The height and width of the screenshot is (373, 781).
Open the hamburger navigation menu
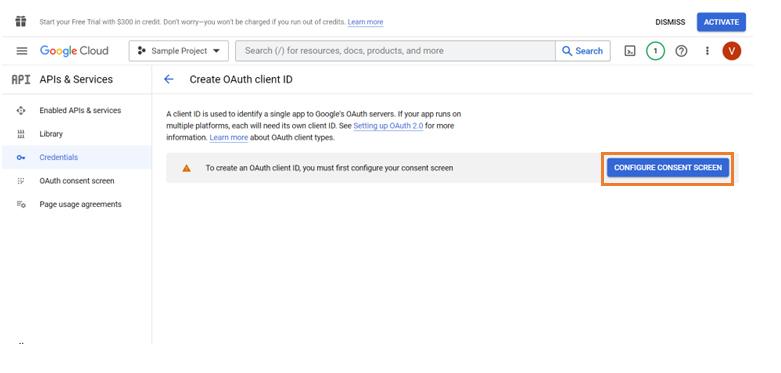coord(21,51)
